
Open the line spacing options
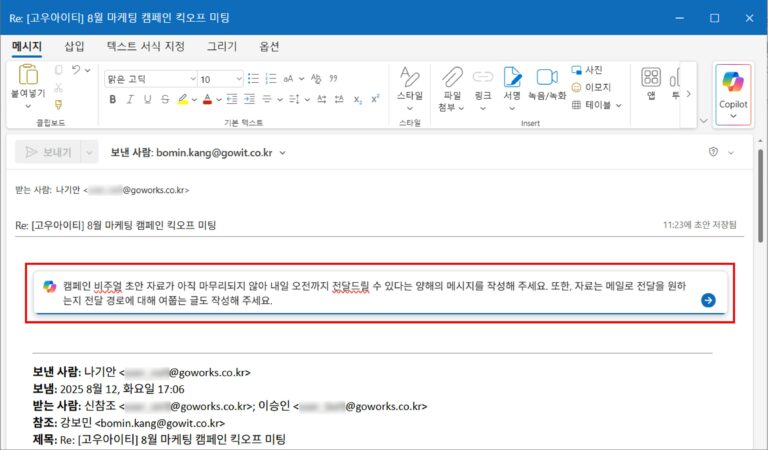(x=294, y=99)
